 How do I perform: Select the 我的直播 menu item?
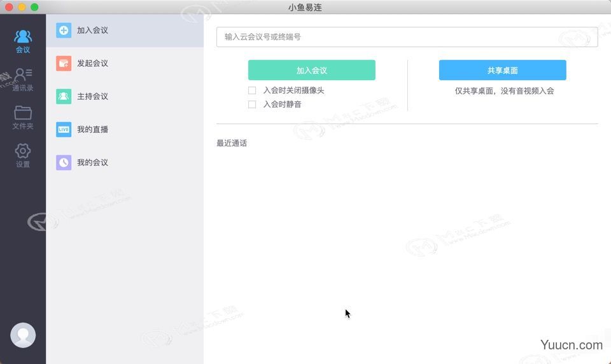[x=125, y=129]
